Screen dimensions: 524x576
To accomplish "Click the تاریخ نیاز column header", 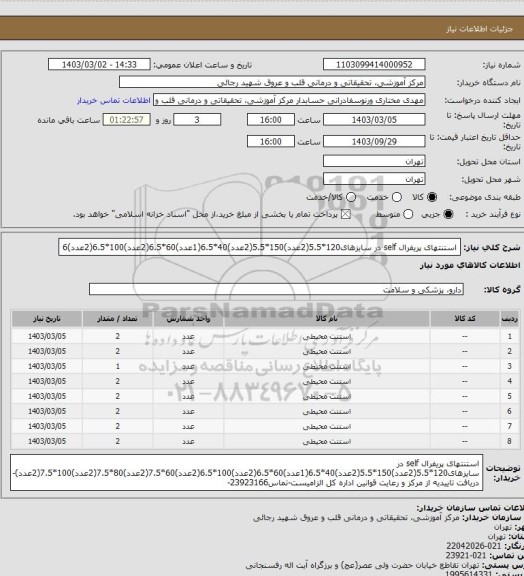I will click(47, 319).
